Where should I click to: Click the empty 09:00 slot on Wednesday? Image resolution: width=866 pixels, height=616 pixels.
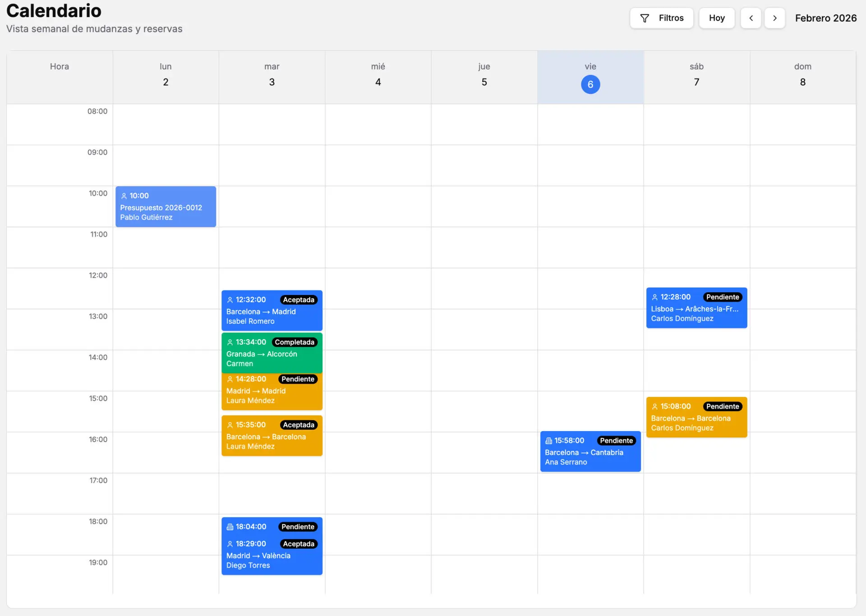[378, 165]
